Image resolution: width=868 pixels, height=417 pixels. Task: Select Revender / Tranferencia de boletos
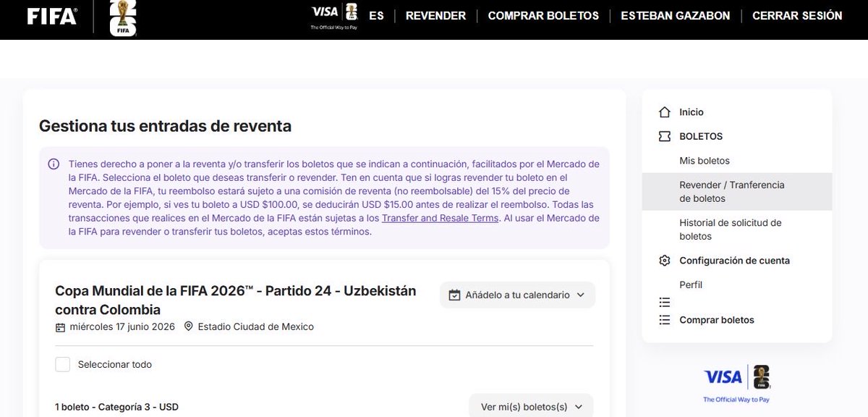(x=737, y=192)
